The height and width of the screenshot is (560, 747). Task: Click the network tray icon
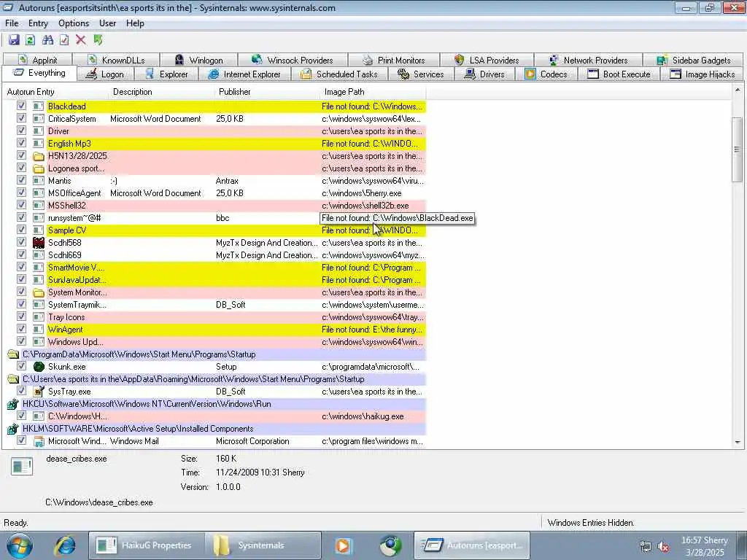tap(646, 546)
